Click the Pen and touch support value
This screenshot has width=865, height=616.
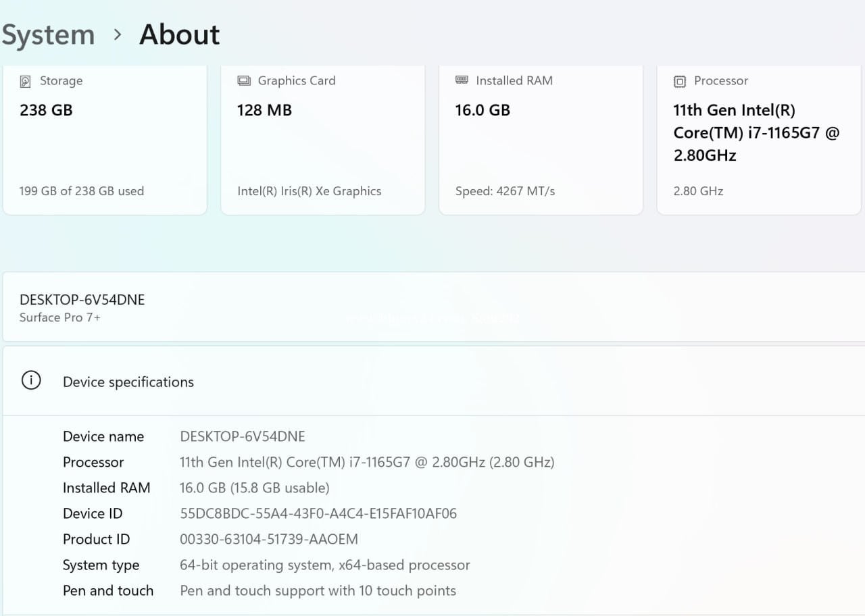point(318,590)
